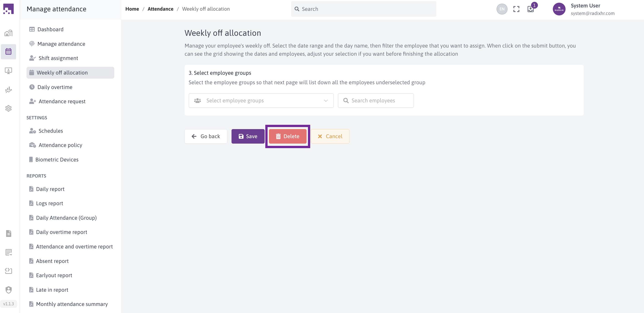Screen dimensions: 644x313
Task: Select Daily overtime menu item
Action: pos(55,87)
